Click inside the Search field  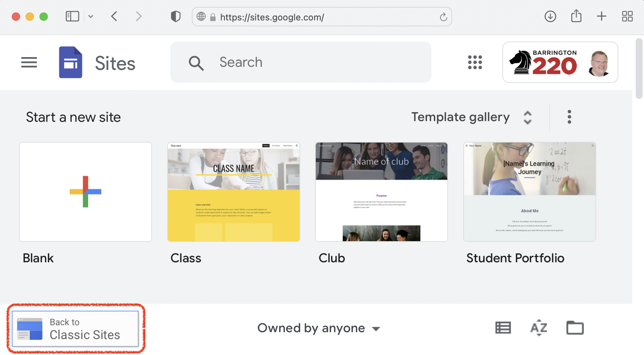point(301,62)
